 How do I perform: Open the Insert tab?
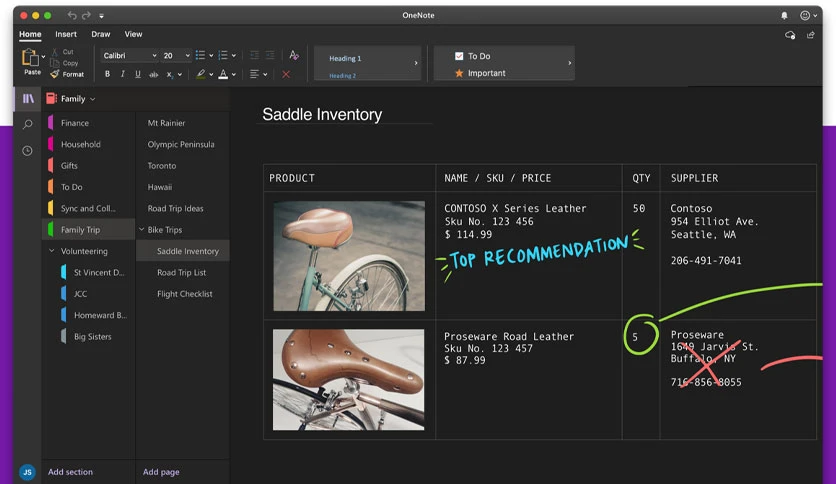66,34
